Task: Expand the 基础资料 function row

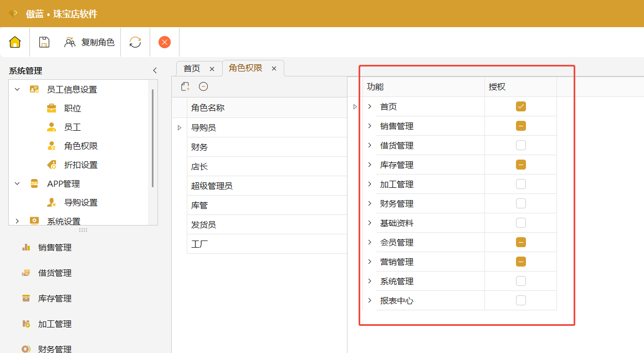Action: 370,223
